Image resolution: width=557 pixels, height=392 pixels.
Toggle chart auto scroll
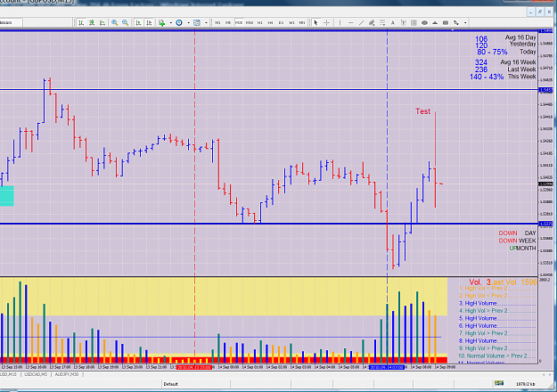(138, 23)
